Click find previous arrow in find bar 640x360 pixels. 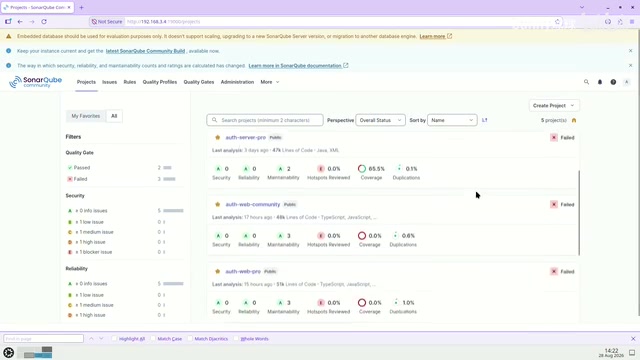pyautogui.click(x=91, y=339)
